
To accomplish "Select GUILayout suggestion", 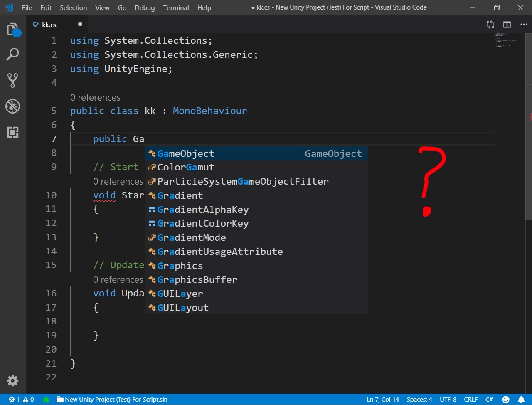I will click(x=256, y=308).
